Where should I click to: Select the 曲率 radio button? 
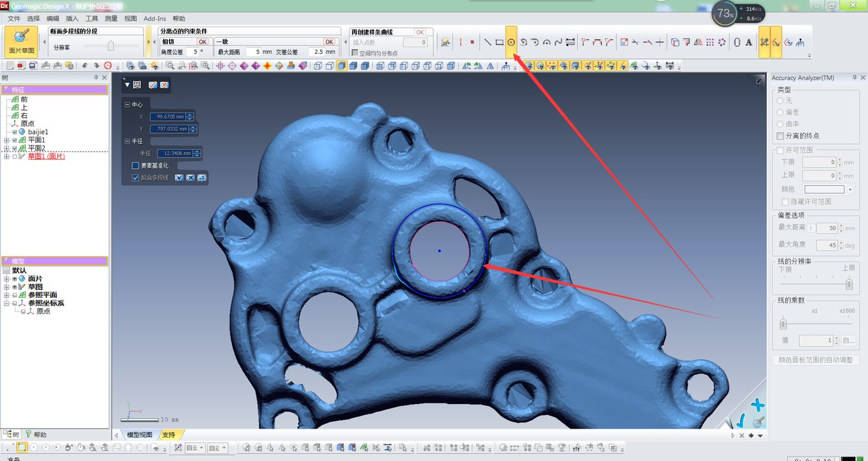(780, 124)
